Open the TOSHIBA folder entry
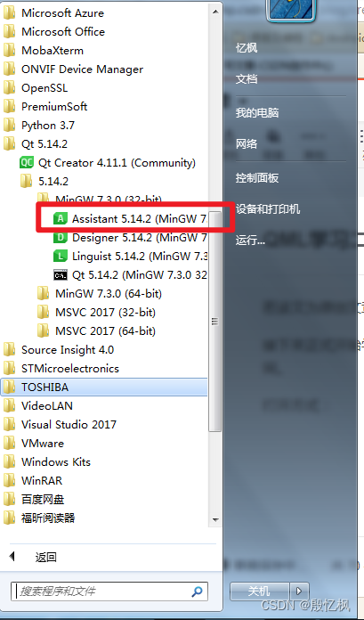Screen dimensions: 364x620 tap(104, 387)
